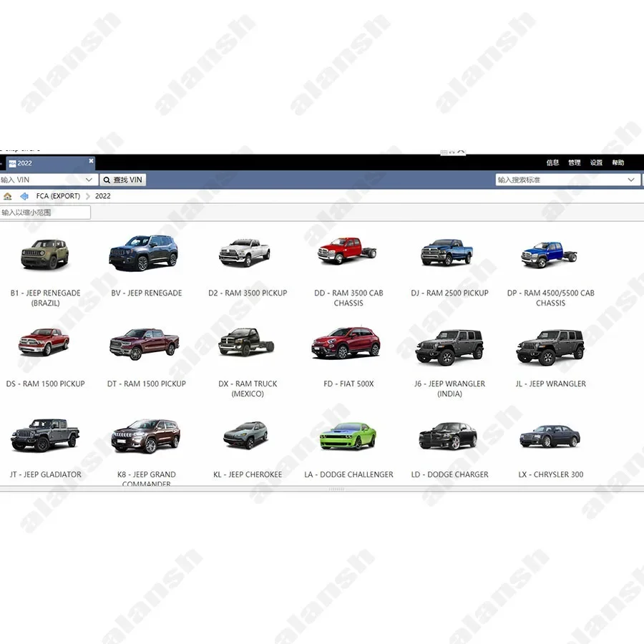
Task: Click the 输入以缩小范围 filter field
Action: (44, 213)
